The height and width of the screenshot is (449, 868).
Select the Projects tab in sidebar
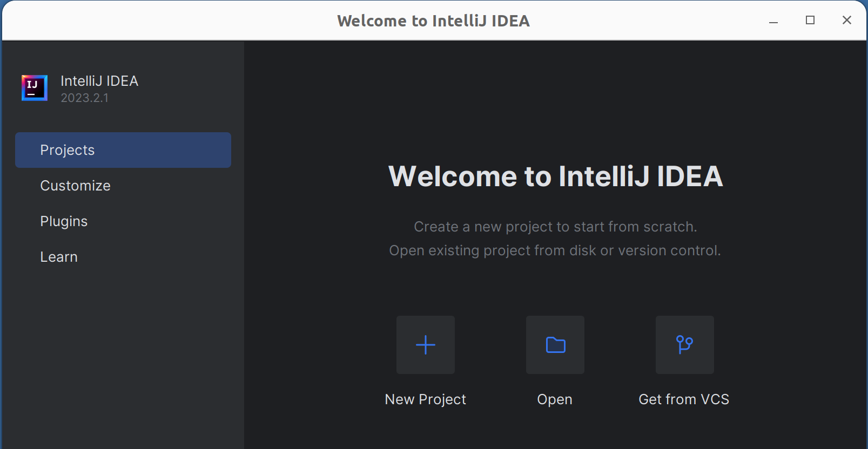point(123,150)
